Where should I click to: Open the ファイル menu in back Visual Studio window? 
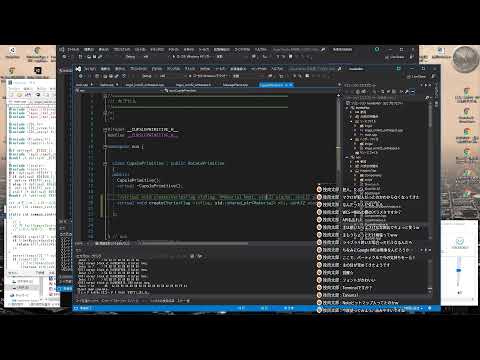[x=73, y=49]
